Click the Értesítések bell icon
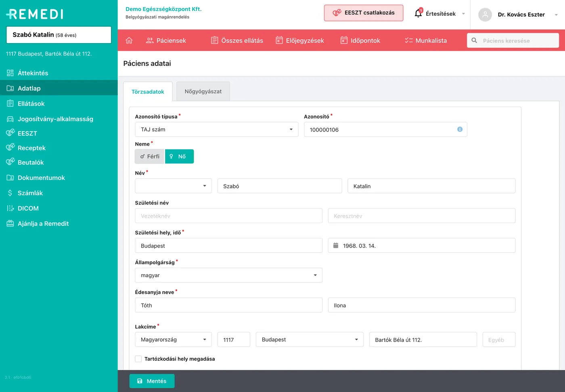Screen dimensions: 565x392 (x=419, y=13)
